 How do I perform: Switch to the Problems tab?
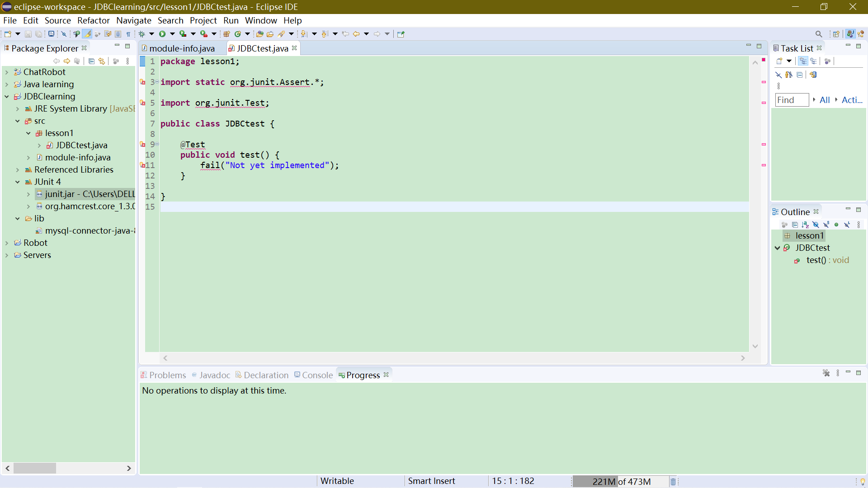tap(163, 375)
